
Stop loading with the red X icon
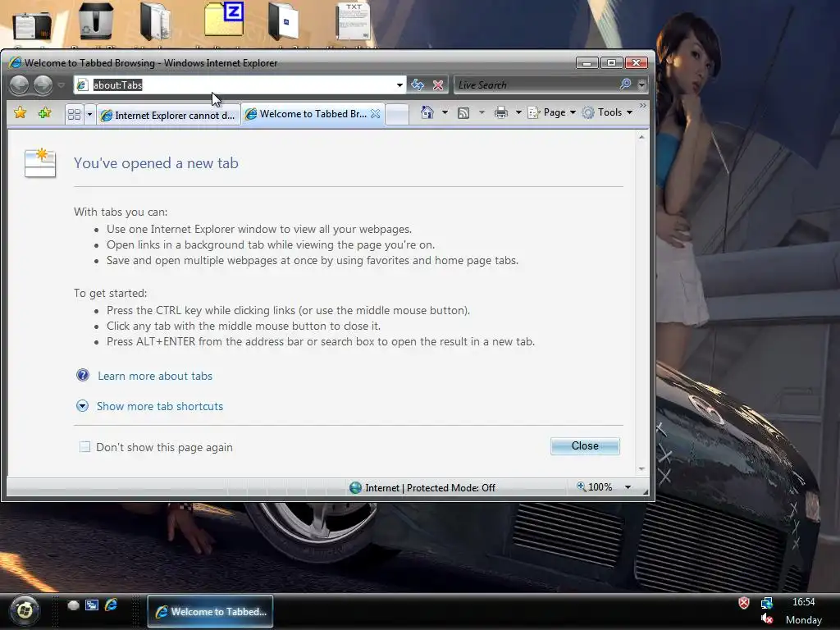click(438, 84)
